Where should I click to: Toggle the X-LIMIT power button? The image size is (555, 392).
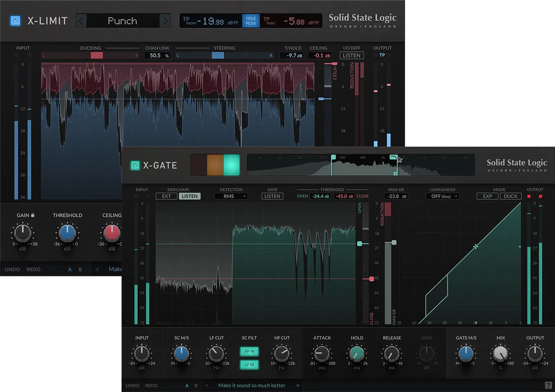(15, 20)
